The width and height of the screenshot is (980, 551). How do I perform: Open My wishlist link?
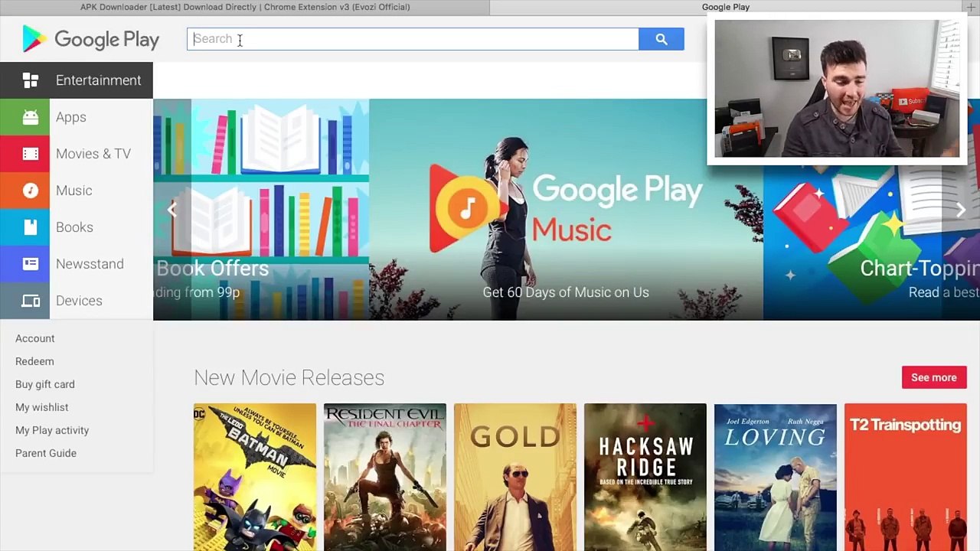click(x=42, y=407)
